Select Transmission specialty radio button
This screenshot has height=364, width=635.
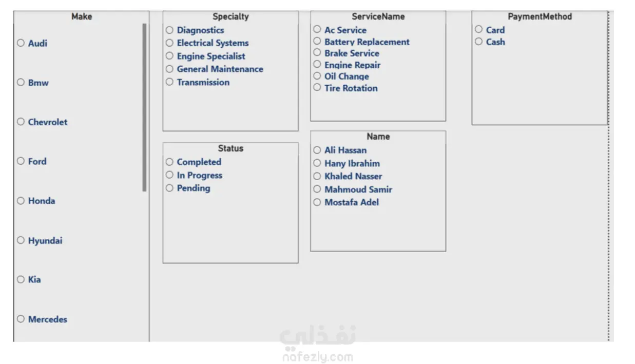tap(169, 82)
